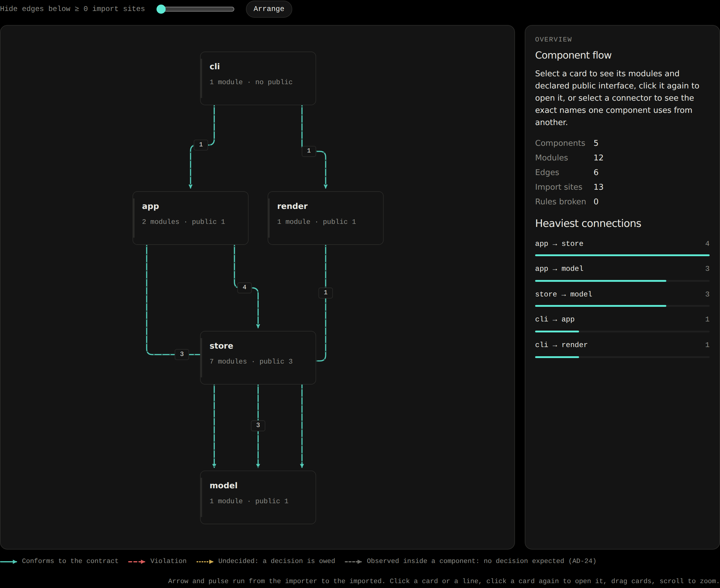This screenshot has width=720, height=588.
Task: Click '7 modules · public 3' on store card
Action: pos(251,361)
